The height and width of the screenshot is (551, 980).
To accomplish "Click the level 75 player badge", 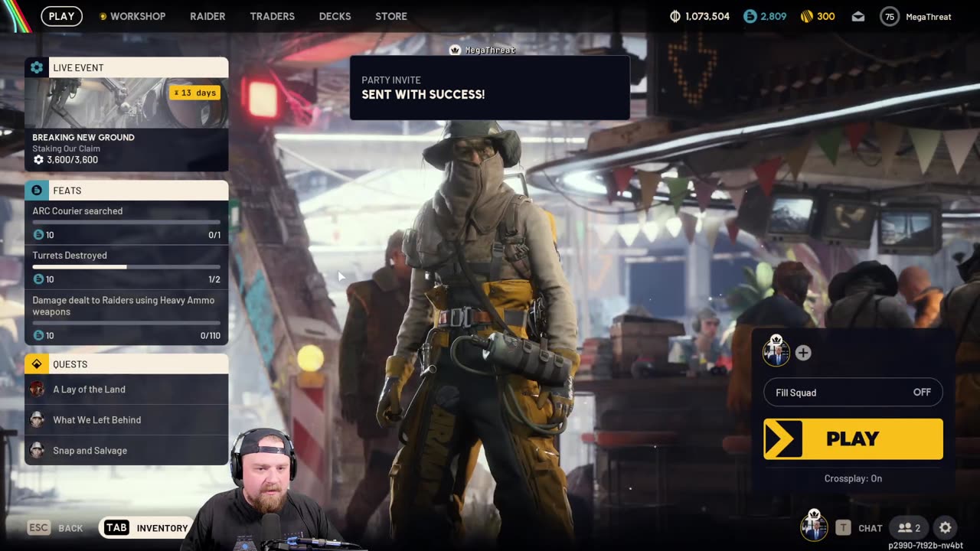I will [889, 16].
